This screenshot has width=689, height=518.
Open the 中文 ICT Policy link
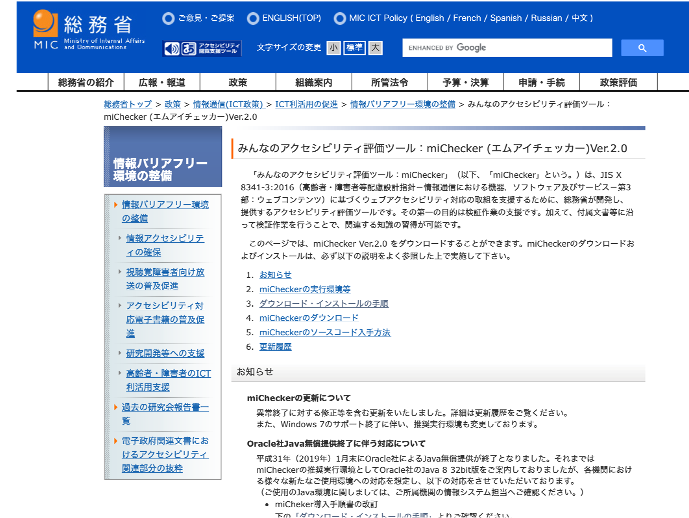click(x=579, y=18)
